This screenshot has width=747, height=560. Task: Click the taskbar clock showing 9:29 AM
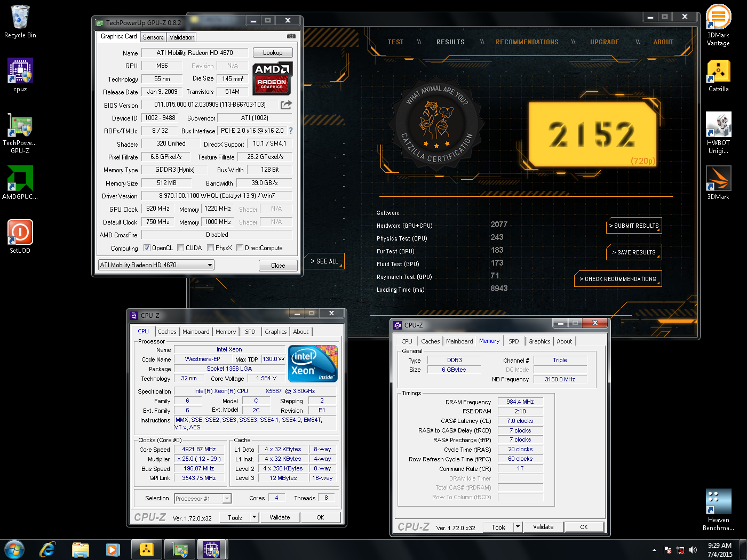pos(720,550)
